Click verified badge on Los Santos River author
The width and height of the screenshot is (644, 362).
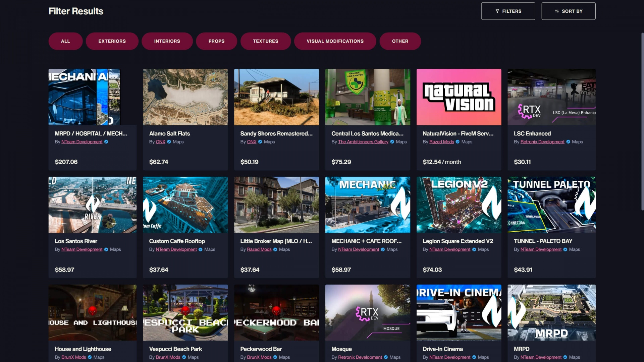(106, 249)
